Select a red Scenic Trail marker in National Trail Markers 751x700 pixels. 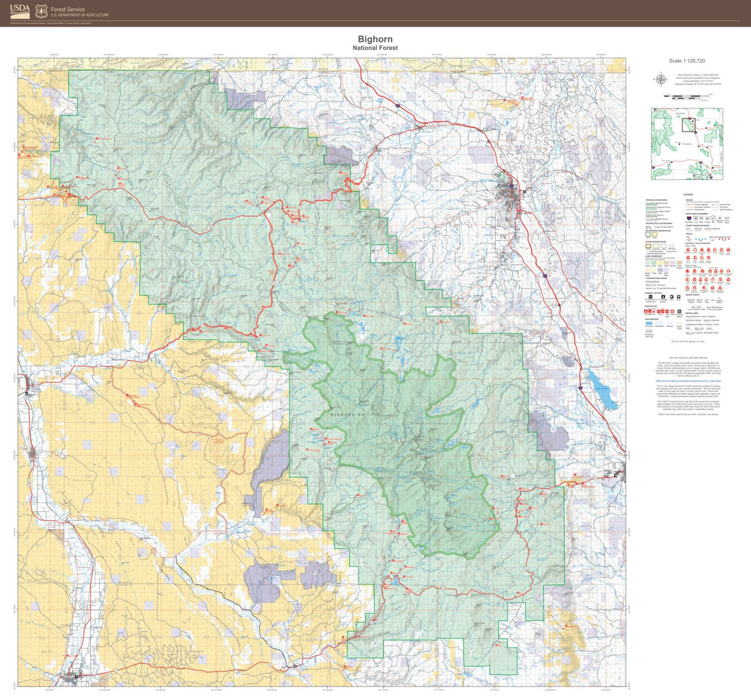[x=687, y=250]
